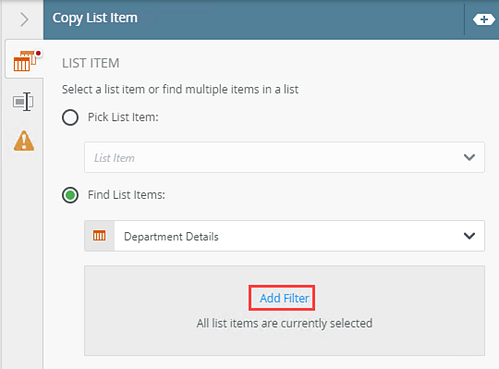
Task: Select the Find List Items radio button
Action: pyautogui.click(x=70, y=195)
